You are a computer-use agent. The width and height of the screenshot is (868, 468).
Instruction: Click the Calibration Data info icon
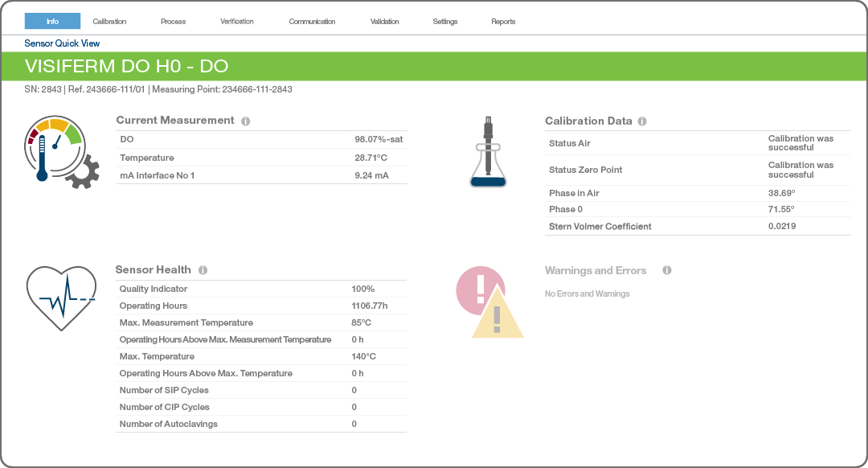642,121
